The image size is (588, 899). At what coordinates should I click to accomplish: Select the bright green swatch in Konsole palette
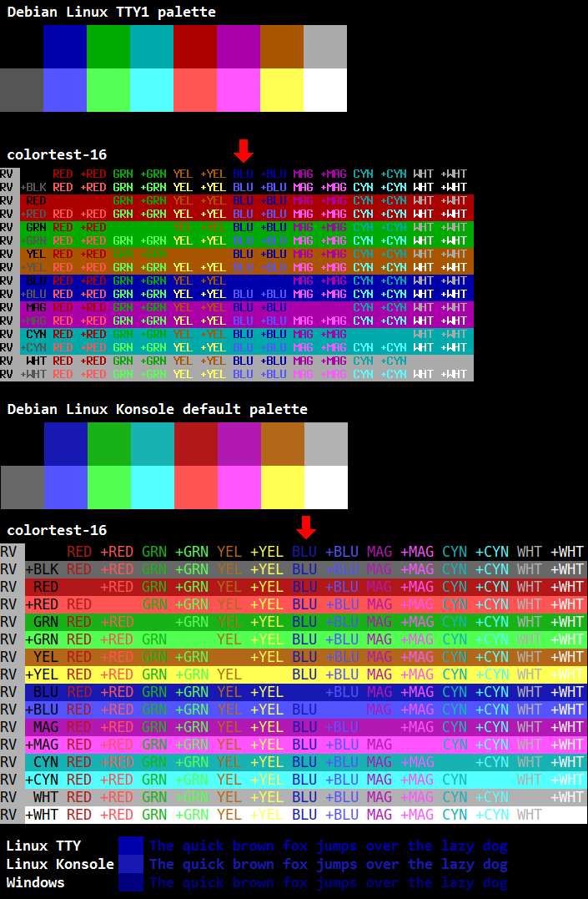click(x=109, y=487)
